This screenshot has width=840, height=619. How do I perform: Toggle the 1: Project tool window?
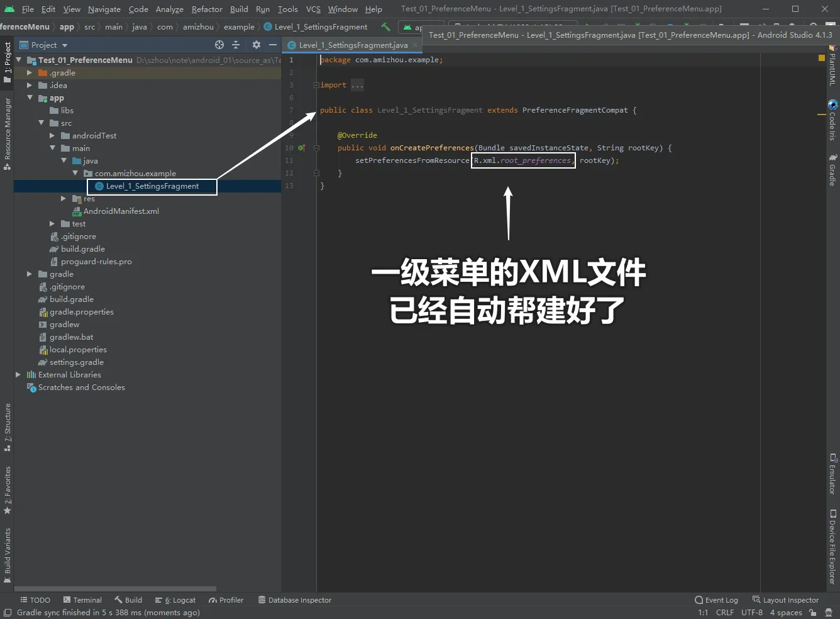7,62
